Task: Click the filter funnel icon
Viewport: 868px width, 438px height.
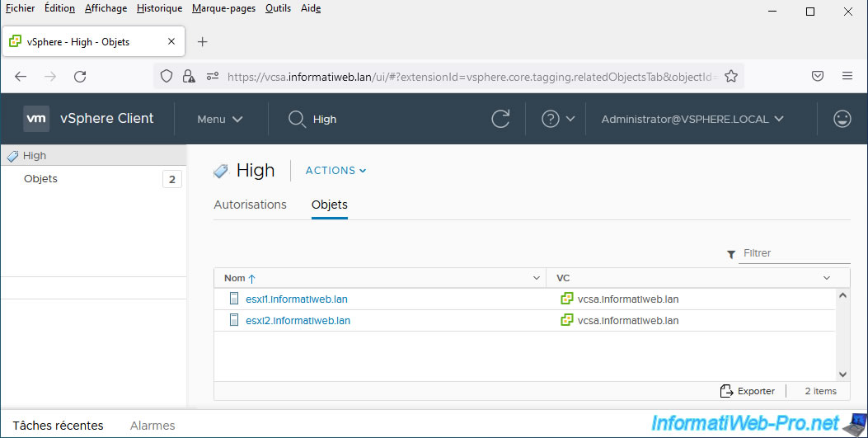Action: coord(730,254)
